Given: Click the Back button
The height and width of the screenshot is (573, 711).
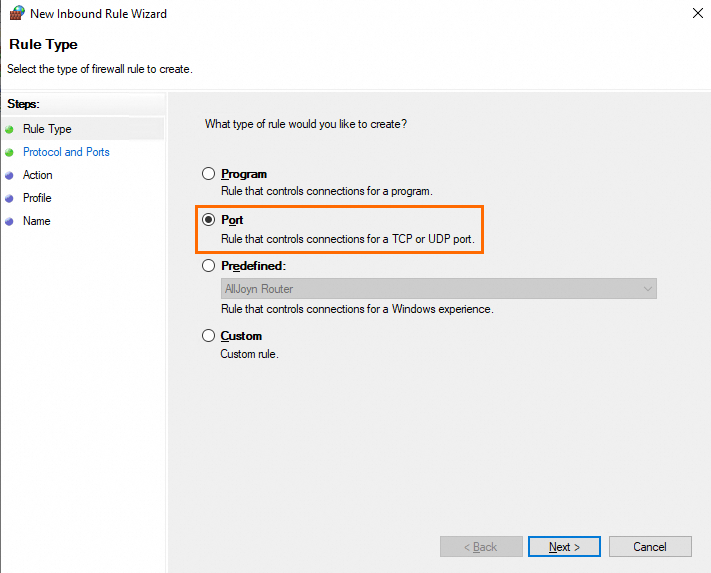Looking at the screenshot, I should click(481, 547).
